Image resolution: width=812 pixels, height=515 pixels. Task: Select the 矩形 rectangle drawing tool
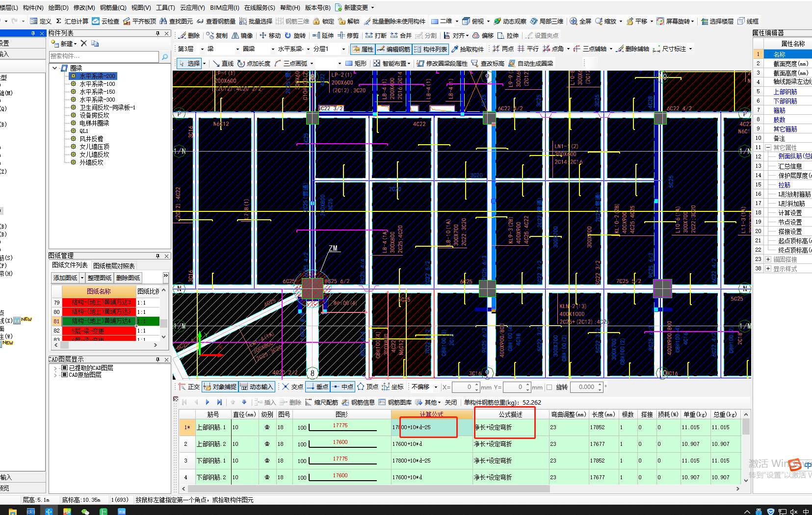click(x=356, y=63)
